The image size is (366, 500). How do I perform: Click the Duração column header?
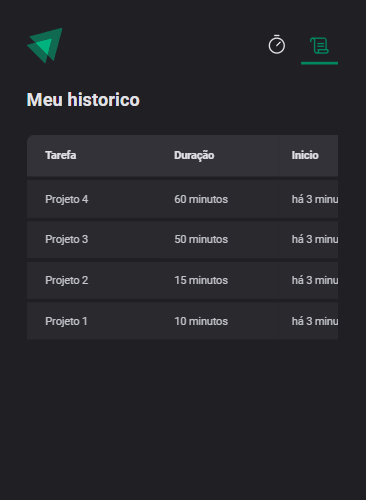pos(194,156)
